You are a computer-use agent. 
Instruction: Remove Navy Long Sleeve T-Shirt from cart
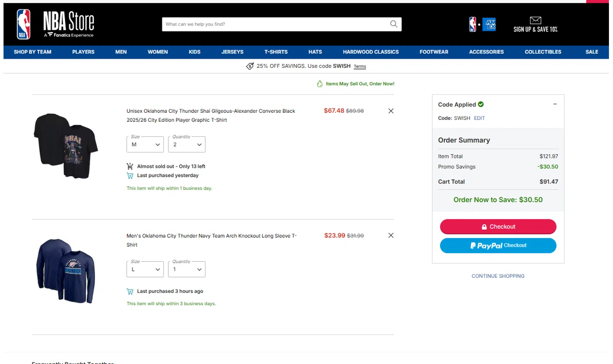pos(391,235)
